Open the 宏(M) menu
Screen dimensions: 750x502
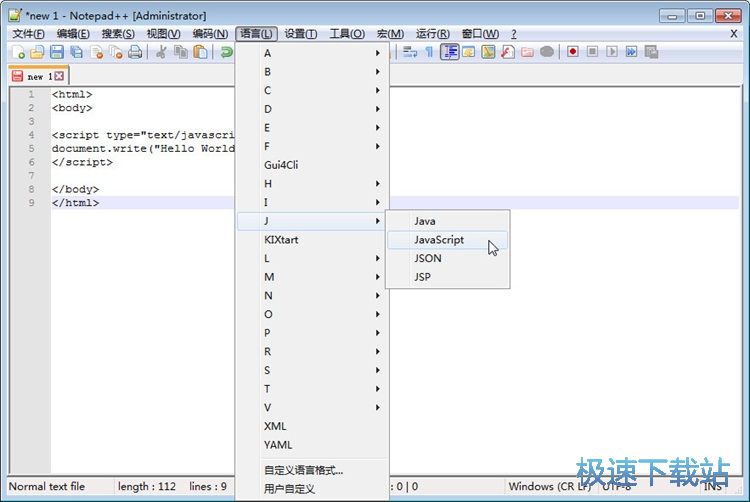pyautogui.click(x=390, y=34)
